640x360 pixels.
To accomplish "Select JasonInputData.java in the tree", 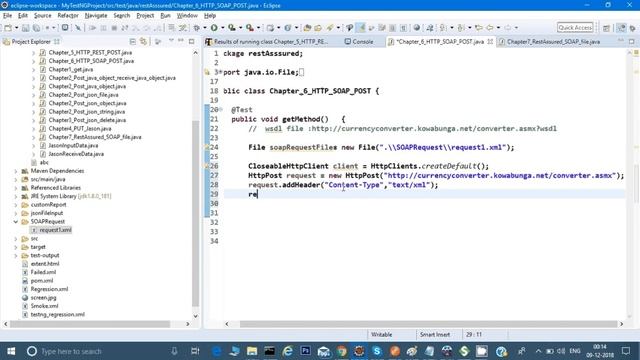I will click(73, 146).
